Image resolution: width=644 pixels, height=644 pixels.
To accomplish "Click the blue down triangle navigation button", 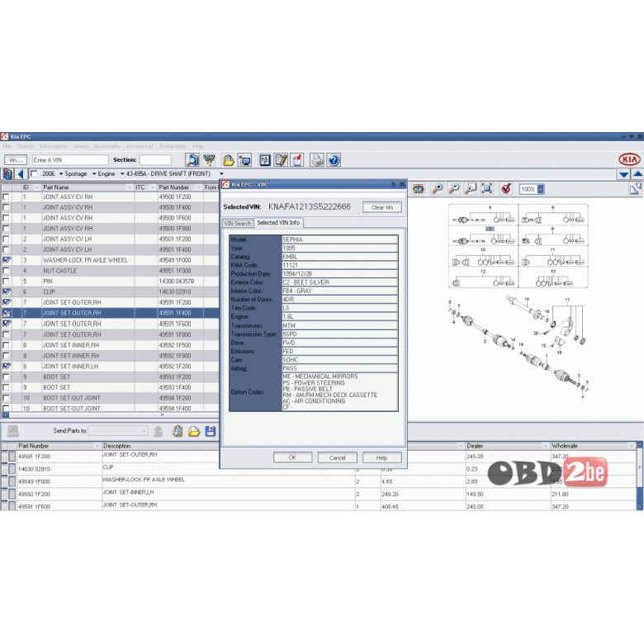I will coord(623,174).
